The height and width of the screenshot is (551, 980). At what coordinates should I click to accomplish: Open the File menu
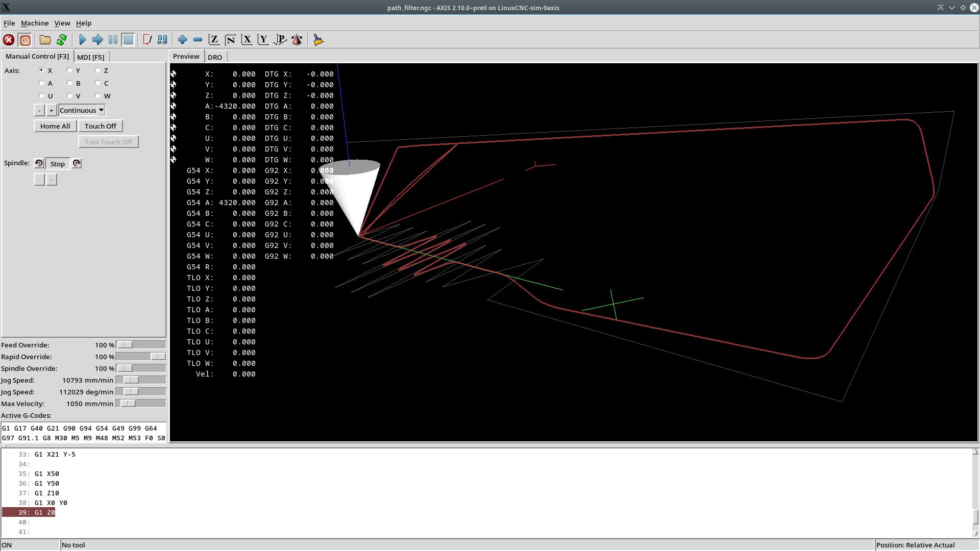pyautogui.click(x=9, y=23)
